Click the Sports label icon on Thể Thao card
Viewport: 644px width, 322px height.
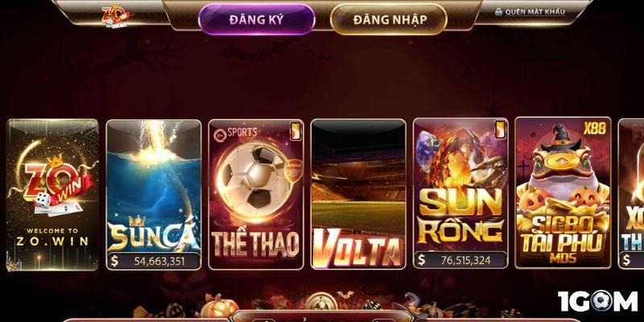tap(235, 133)
